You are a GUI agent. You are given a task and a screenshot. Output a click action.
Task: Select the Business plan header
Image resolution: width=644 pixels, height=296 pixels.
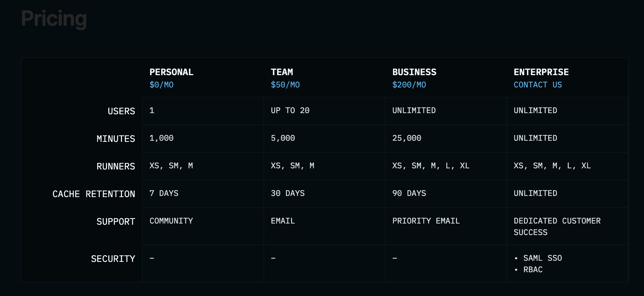tap(414, 72)
